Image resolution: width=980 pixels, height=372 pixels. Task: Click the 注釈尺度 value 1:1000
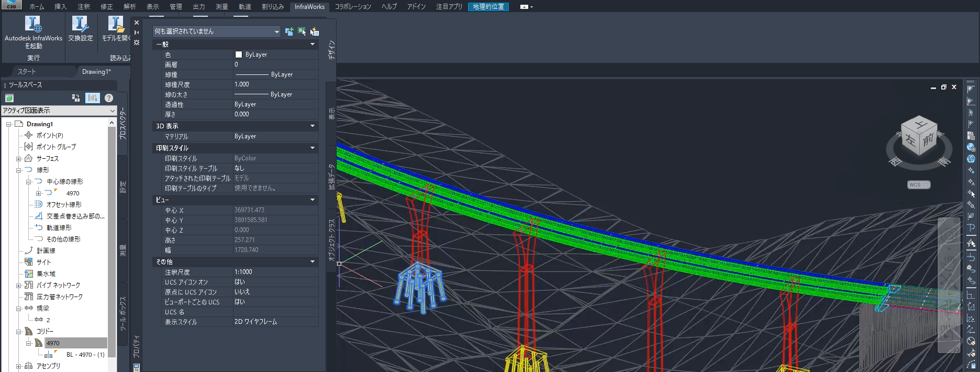point(275,272)
